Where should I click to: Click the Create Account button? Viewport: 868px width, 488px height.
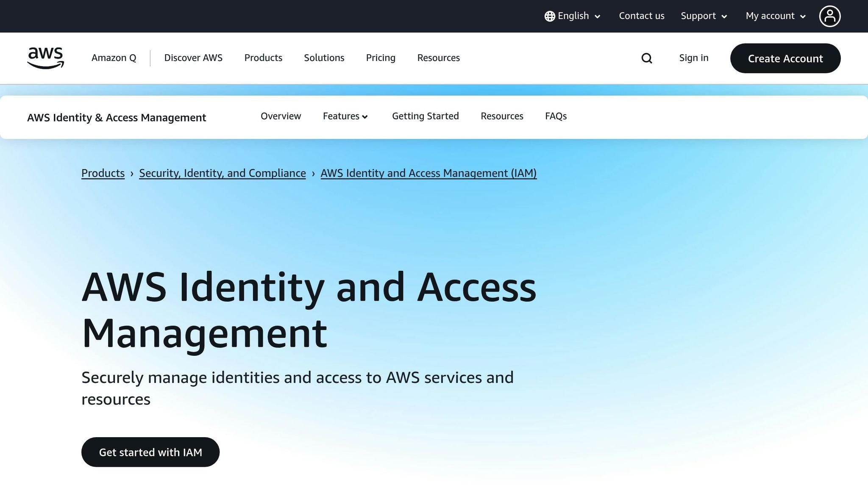pos(785,58)
